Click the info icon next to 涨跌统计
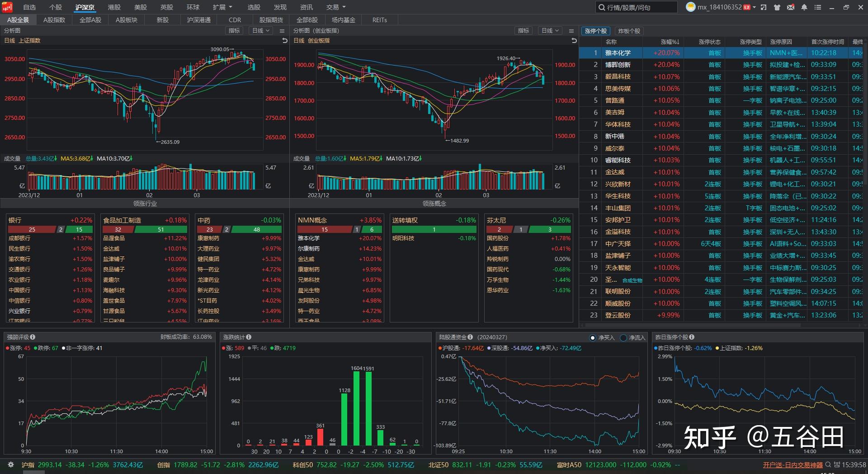Screen dimensions: 868x474 249,337
